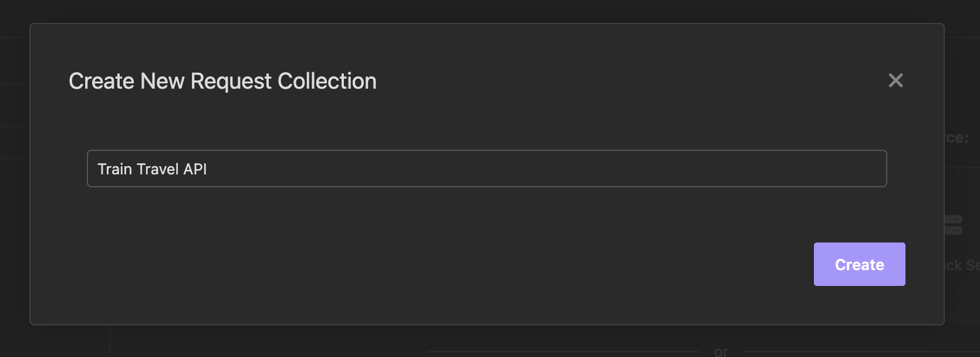
Task: Click the 'Train Travel API' text
Action: [152, 169]
